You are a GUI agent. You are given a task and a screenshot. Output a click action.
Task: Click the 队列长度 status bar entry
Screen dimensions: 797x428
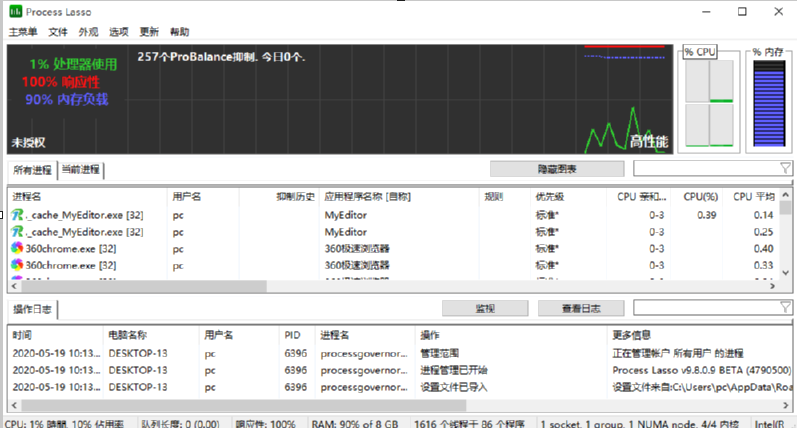(x=180, y=423)
